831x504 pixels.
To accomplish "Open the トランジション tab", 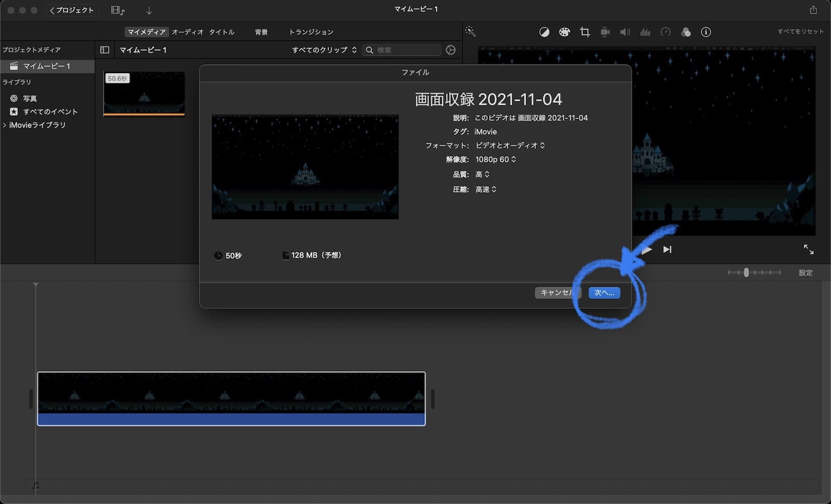I will (311, 32).
